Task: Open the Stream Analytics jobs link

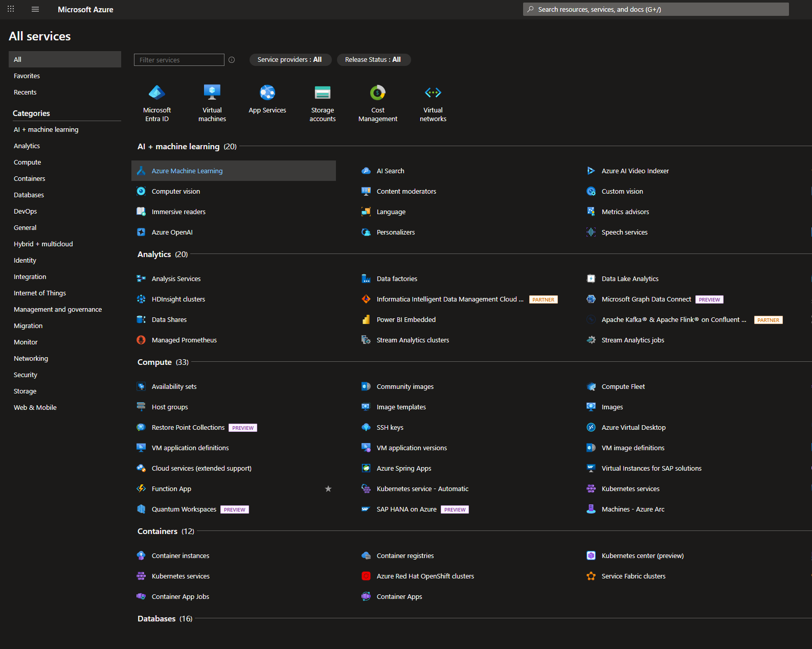Action: (x=633, y=340)
